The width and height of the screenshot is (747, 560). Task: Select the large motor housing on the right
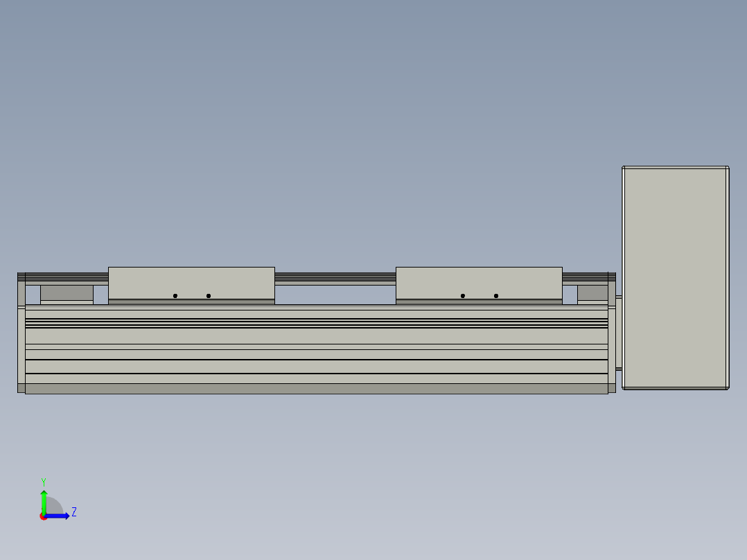click(676, 278)
